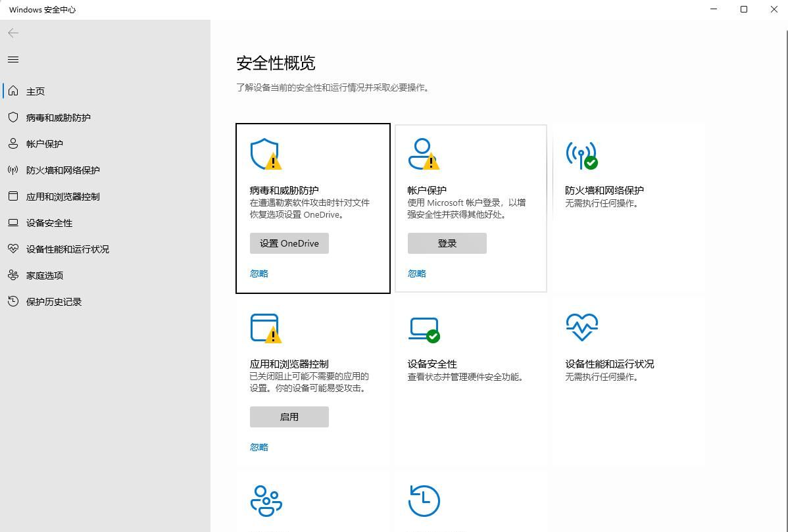Open the 病毒和威胁防护 shield icon
Image resolution: width=788 pixels, height=532 pixels.
click(x=266, y=153)
